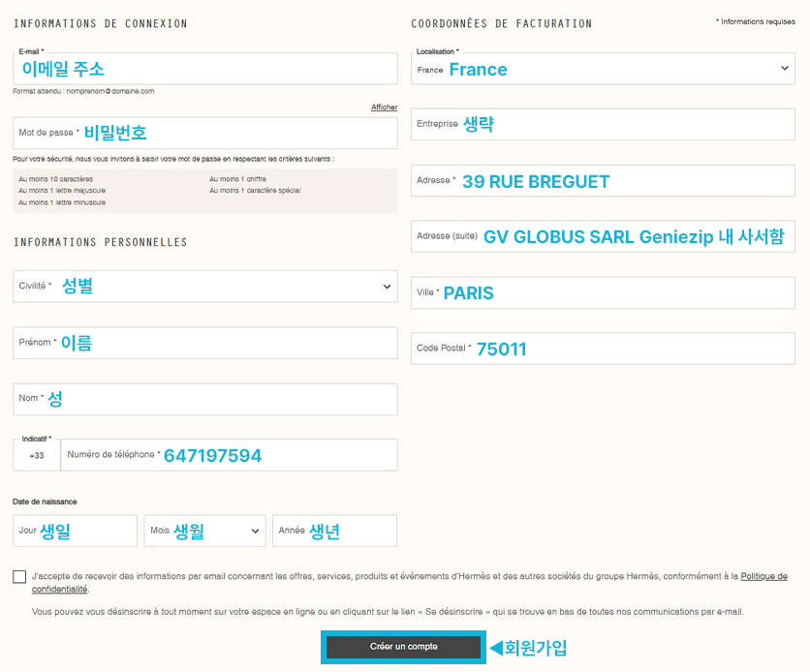Image resolution: width=810 pixels, height=672 pixels.
Task: Click the Numéro de téléphone field
Action: [230, 455]
